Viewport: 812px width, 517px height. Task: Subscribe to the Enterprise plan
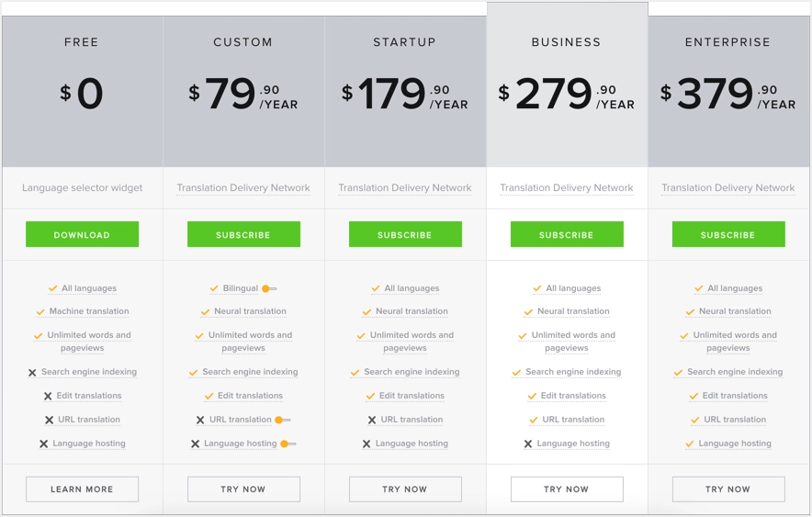(x=728, y=234)
